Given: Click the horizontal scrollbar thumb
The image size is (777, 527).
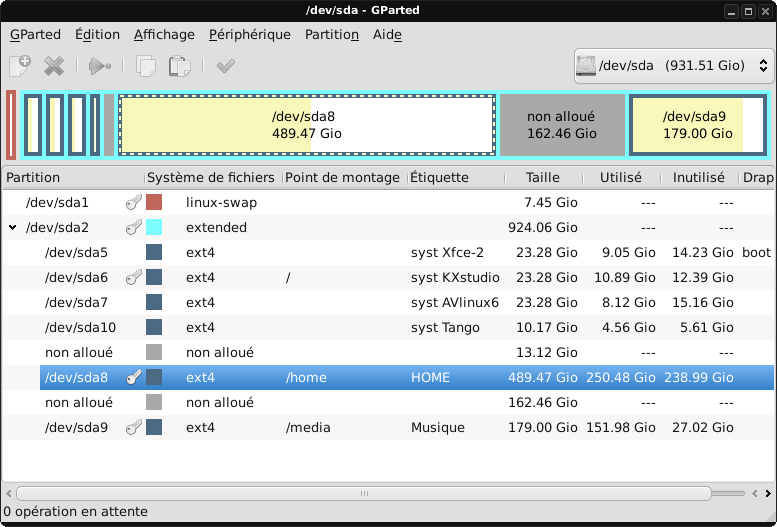Looking at the screenshot, I should [x=364, y=493].
